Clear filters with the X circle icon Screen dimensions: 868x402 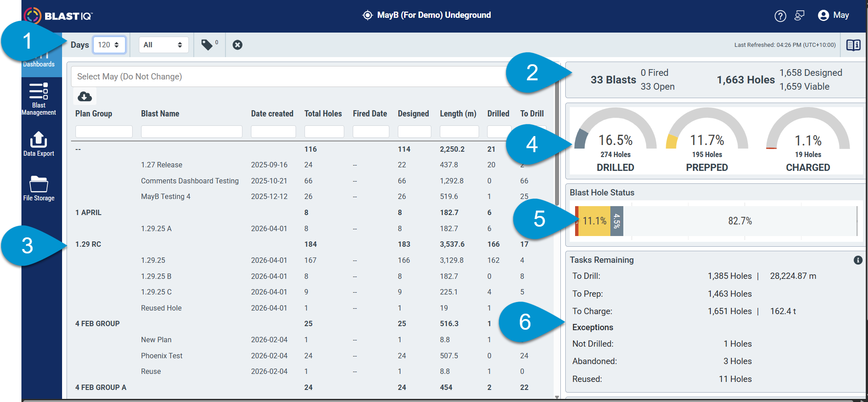point(238,45)
